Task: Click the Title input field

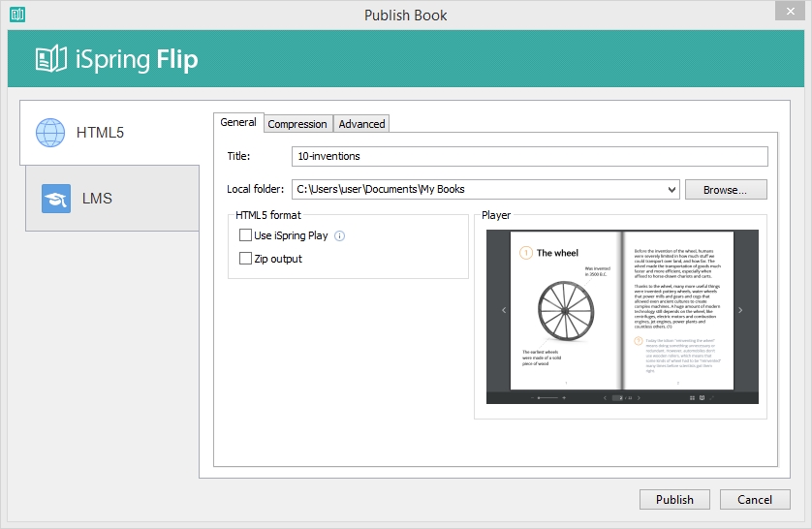Action: [529, 156]
